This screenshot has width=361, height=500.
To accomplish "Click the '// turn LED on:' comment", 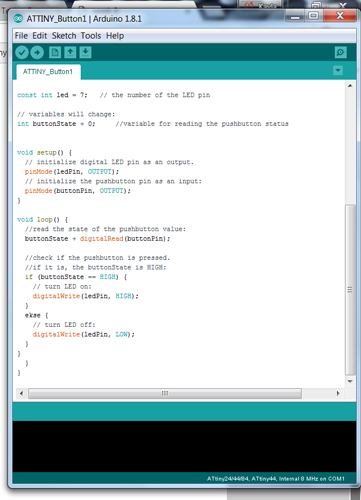I will [x=62, y=286].
